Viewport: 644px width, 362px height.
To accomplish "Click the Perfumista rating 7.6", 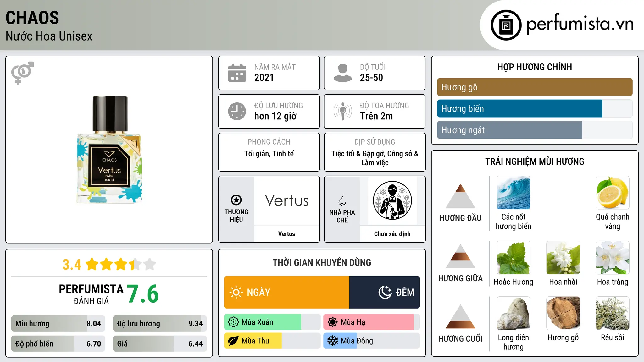I will pos(143,294).
